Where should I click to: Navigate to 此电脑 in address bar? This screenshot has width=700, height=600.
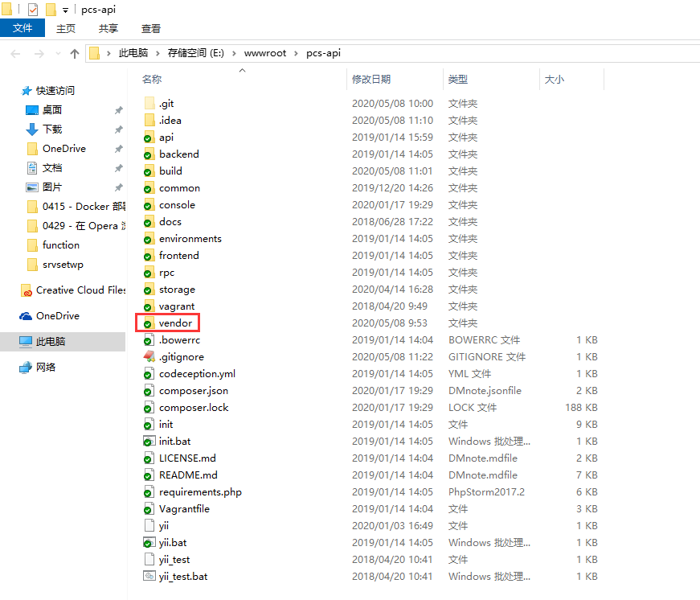click(133, 53)
